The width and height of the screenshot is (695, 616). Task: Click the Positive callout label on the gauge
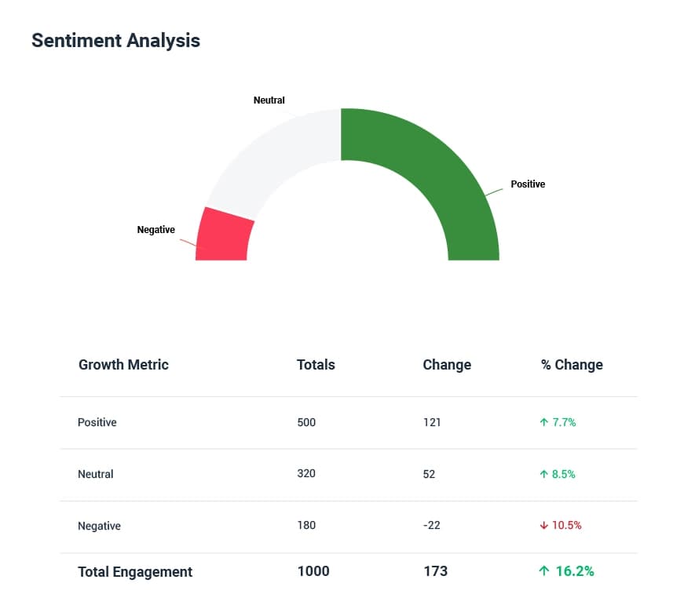point(528,184)
